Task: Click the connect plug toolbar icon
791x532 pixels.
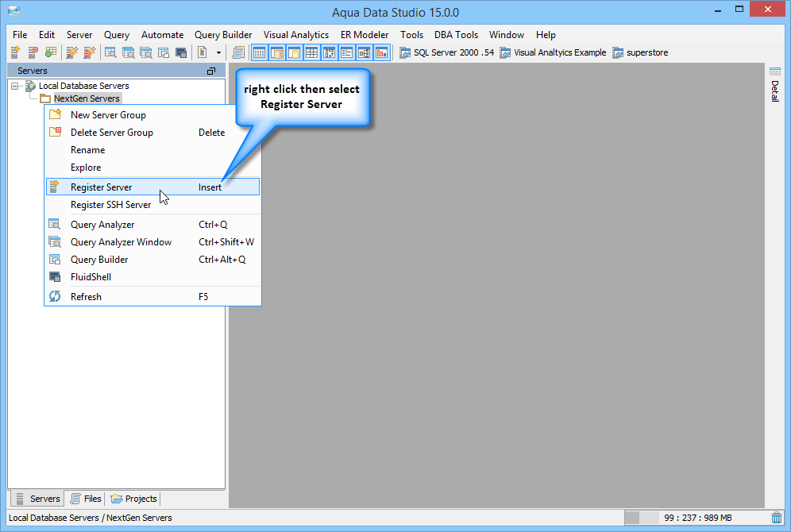Action: tap(72, 52)
